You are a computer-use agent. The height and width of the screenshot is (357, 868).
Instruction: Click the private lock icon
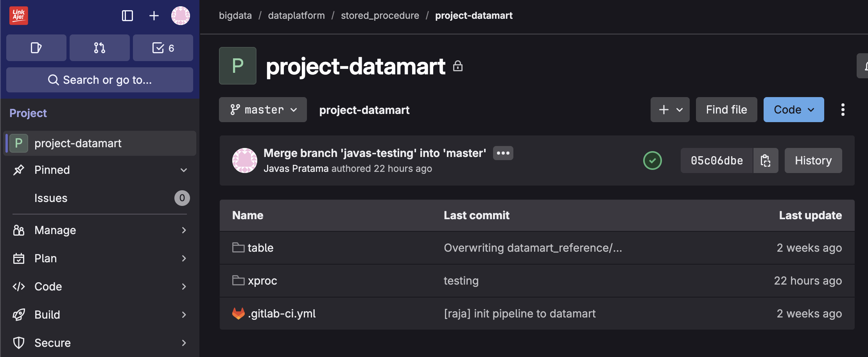458,66
